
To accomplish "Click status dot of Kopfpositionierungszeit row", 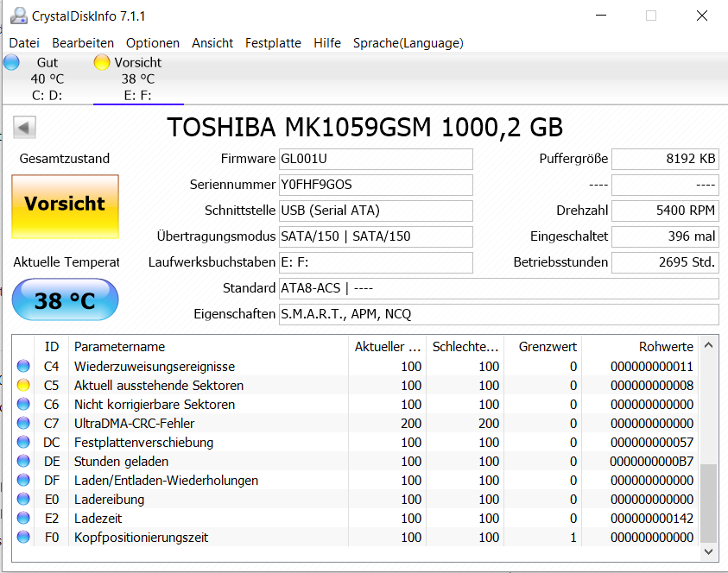I will pyautogui.click(x=23, y=538).
